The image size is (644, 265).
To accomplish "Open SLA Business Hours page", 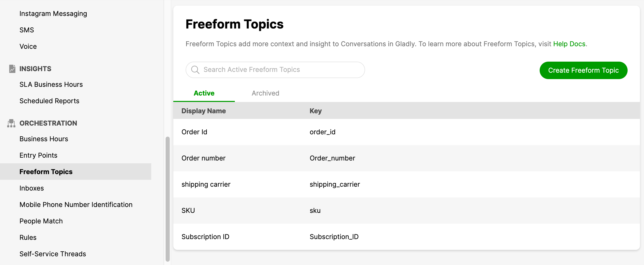I will (51, 84).
